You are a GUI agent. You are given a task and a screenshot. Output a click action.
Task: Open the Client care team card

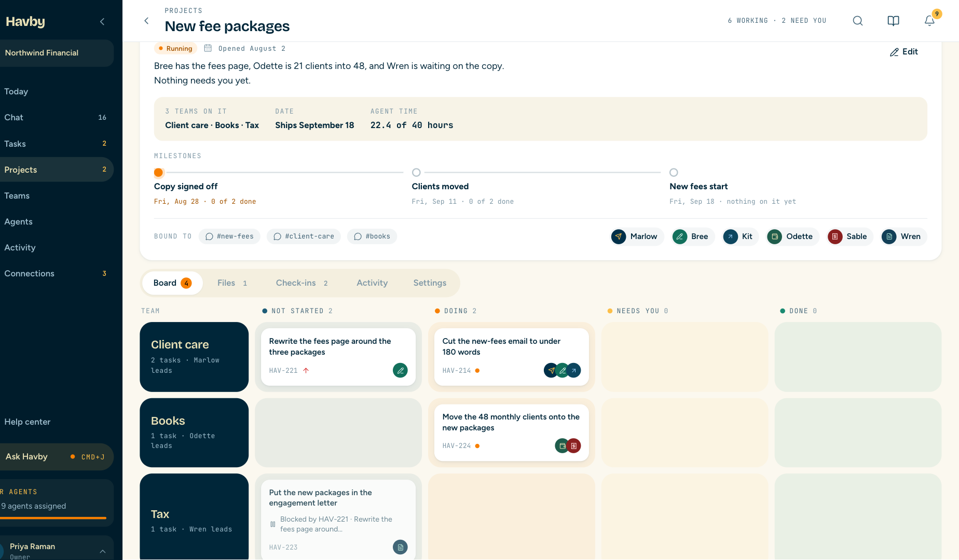pyautogui.click(x=194, y=357)
